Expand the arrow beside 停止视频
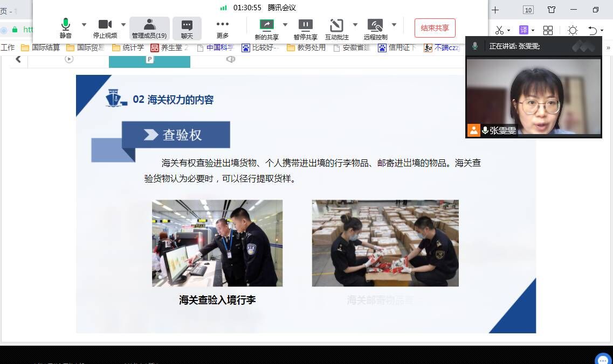This screenshot has height=364, width=613. point(123,24)
